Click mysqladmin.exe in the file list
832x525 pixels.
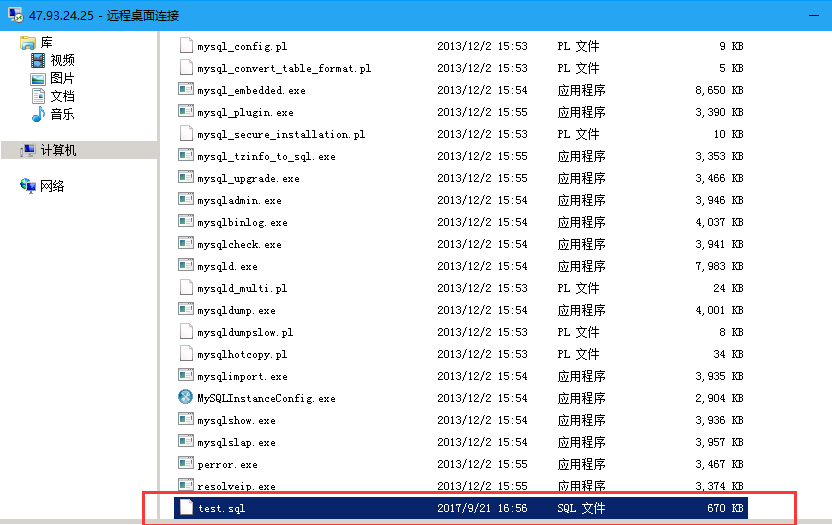click(239, 201)
